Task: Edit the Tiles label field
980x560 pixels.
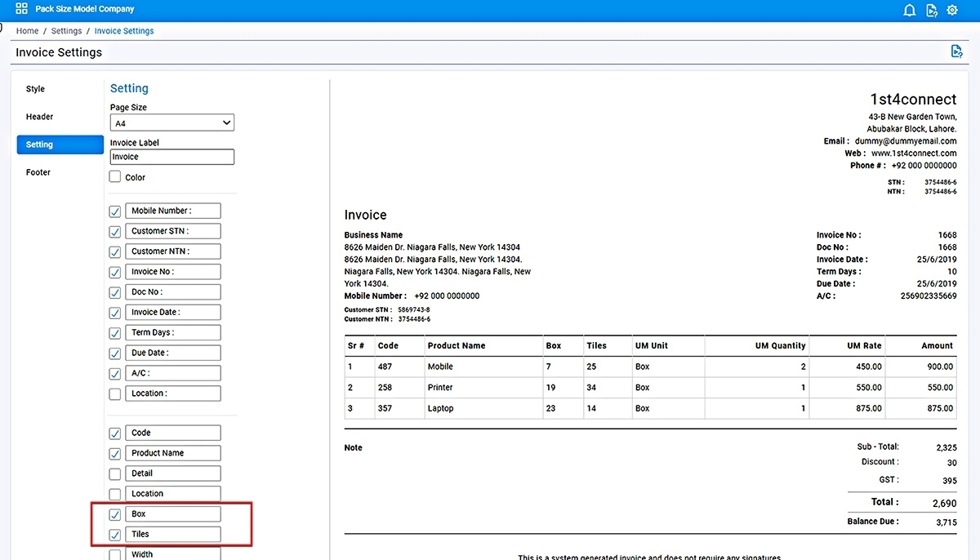Action: (x=173, y=534)
